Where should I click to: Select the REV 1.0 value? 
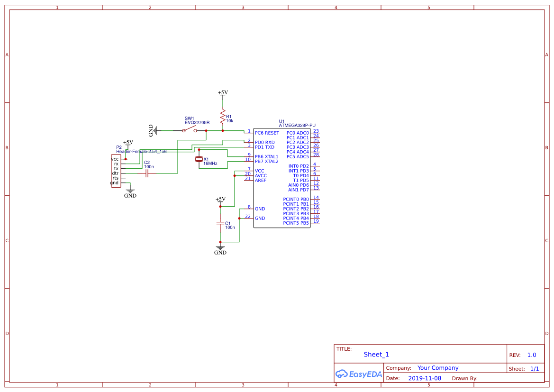[x=531, y=355]
